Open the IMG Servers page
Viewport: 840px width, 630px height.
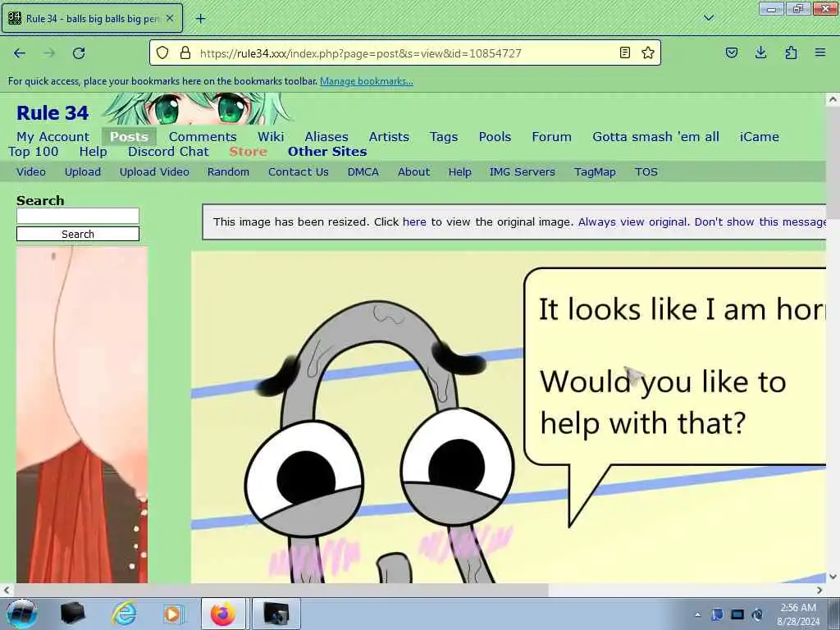point(523,172)
